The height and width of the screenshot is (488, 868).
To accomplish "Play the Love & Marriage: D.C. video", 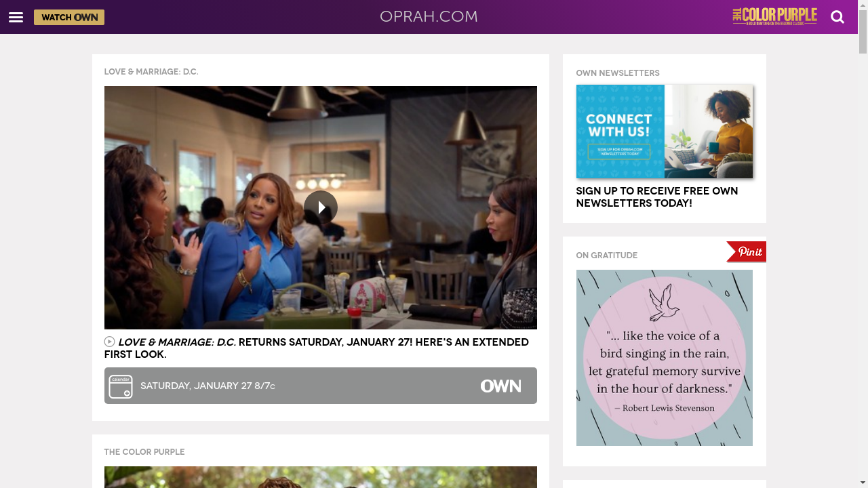I will 321,207.
